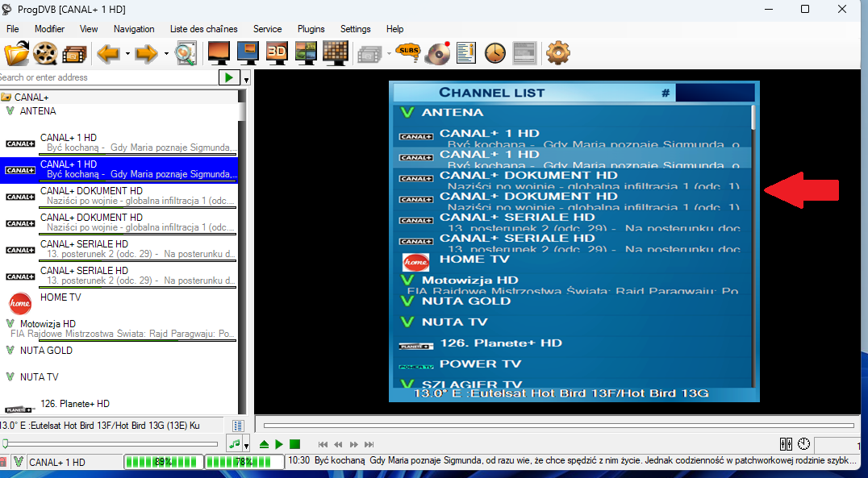Click the rewind playback button
The width and height of the screenshot is (868, 478).
(x=338, y=444)
